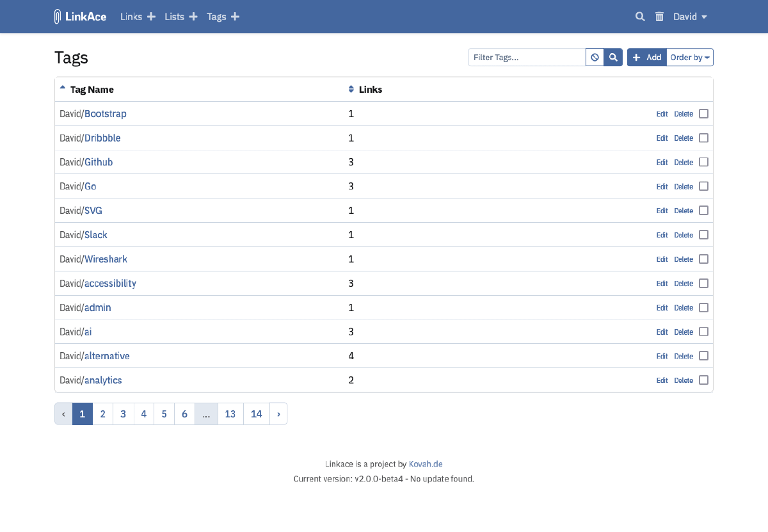Click the plus icon next to Tags
Viewport: 768px width, 532px height.
(x=236, y=17)
